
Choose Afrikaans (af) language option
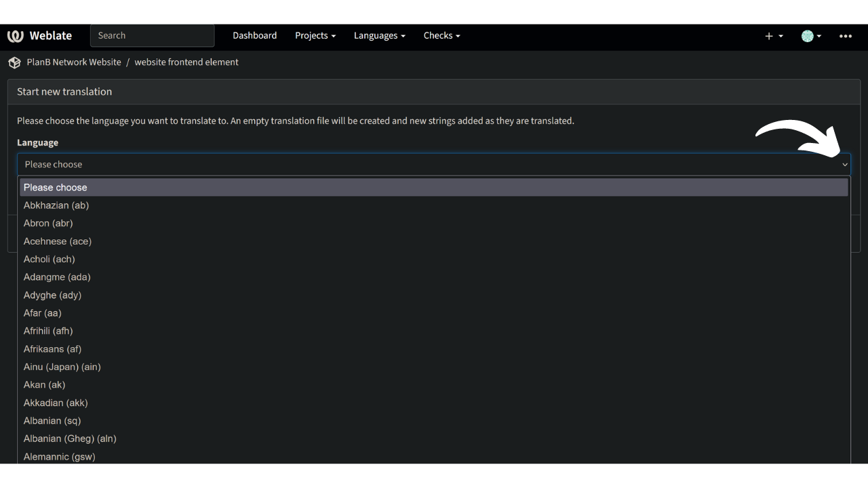pos(52,349)
